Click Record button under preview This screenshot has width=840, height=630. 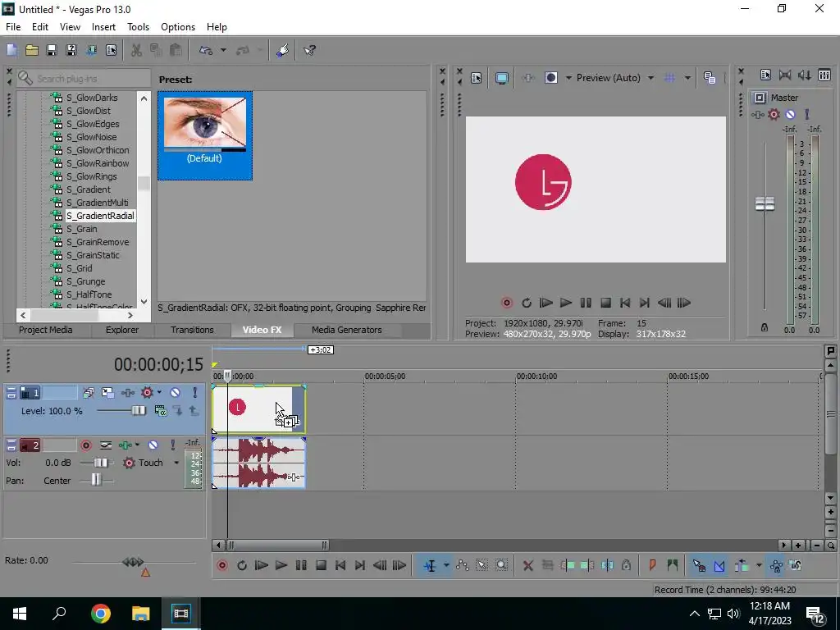click(x=506, y=303)
